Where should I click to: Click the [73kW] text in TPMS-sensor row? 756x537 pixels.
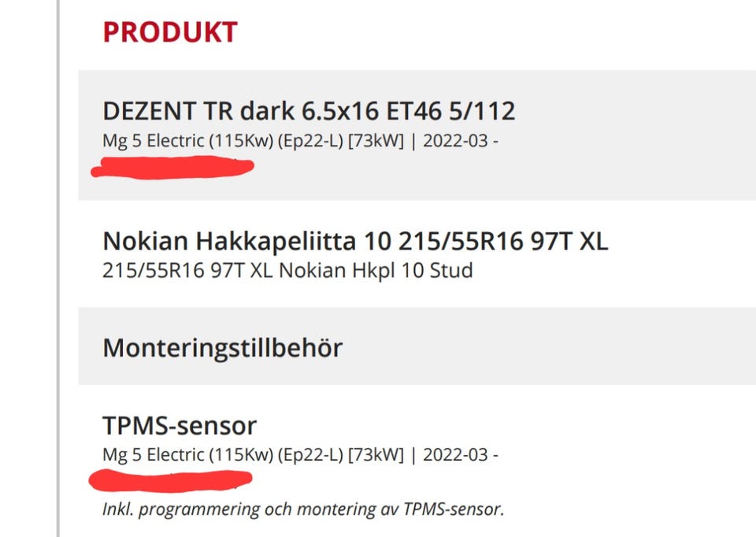click(376, 455)
